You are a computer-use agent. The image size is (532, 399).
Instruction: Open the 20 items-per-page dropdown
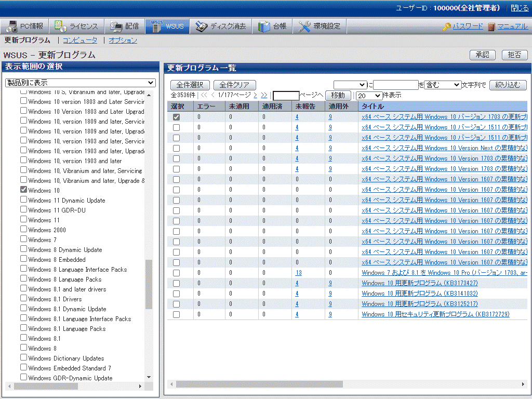(369, 96)
